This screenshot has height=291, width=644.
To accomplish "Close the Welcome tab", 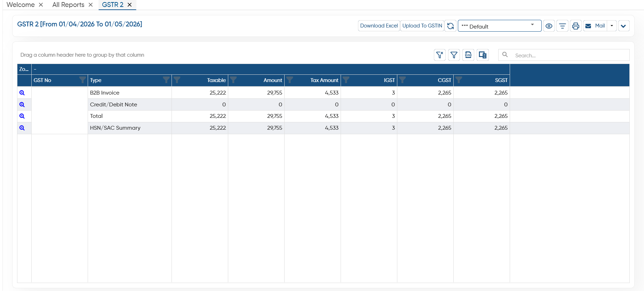I will [41, 5].
